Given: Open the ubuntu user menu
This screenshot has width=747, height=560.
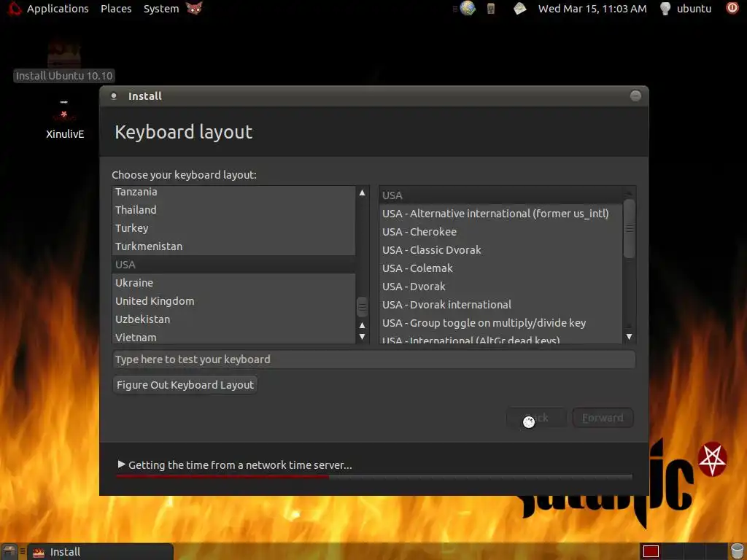Looking at the screenshot, I should 694,9.
